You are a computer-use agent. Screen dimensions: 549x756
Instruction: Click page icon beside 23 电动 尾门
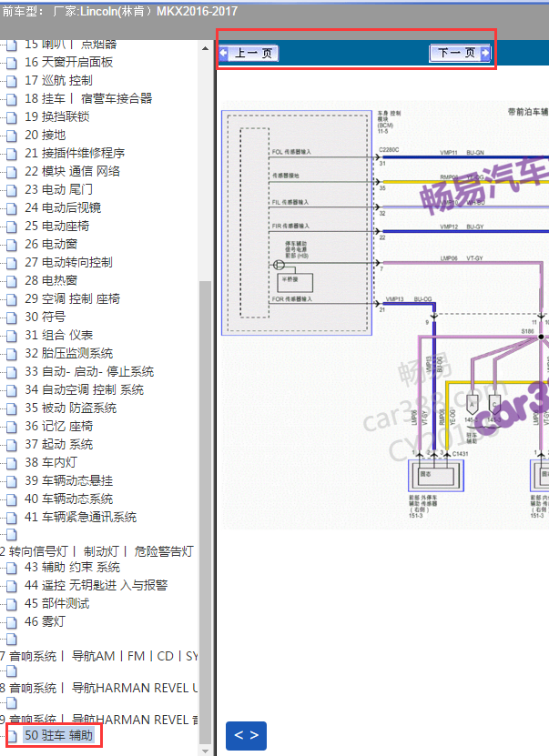12,190
